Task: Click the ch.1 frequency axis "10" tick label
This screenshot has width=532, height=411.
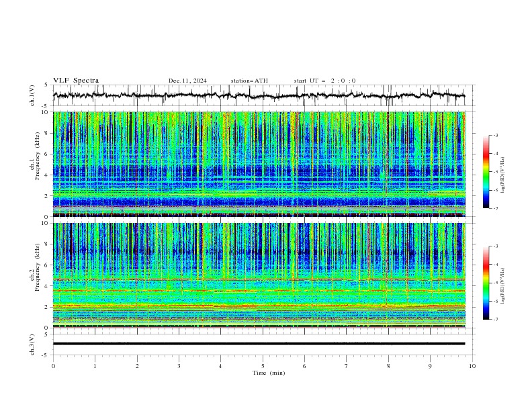Action: (46, 112)
